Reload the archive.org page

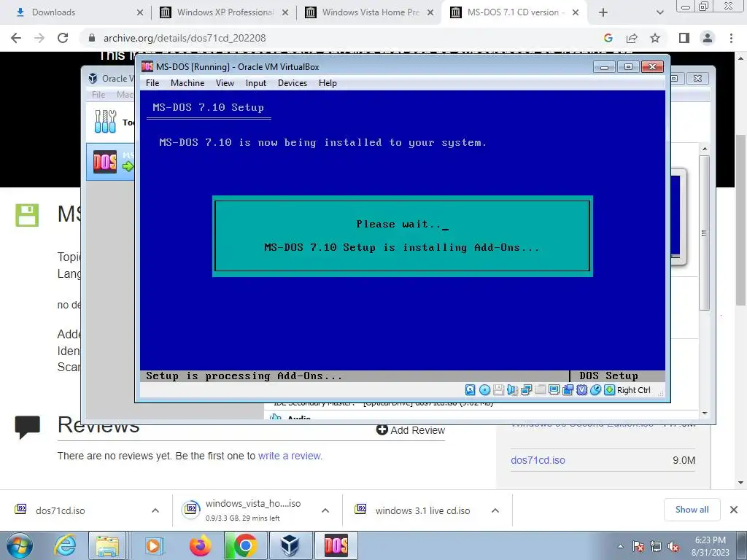pyautogui.click(x=63, y=38)
